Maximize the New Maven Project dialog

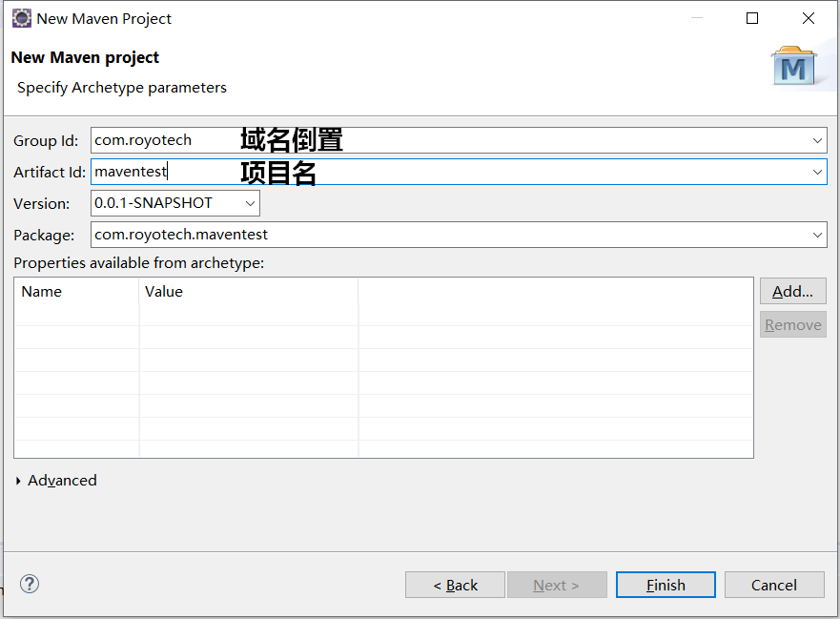pyautogui.click(x=752, y=18)
